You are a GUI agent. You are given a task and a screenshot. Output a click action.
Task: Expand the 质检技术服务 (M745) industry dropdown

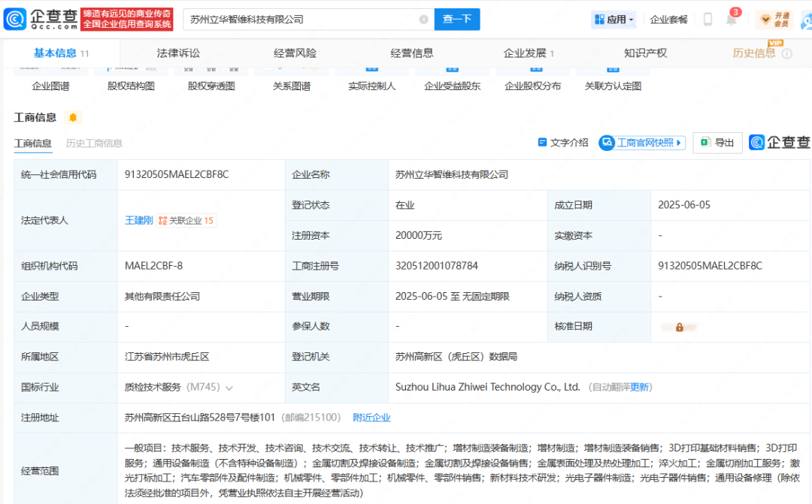coord(229,388)
